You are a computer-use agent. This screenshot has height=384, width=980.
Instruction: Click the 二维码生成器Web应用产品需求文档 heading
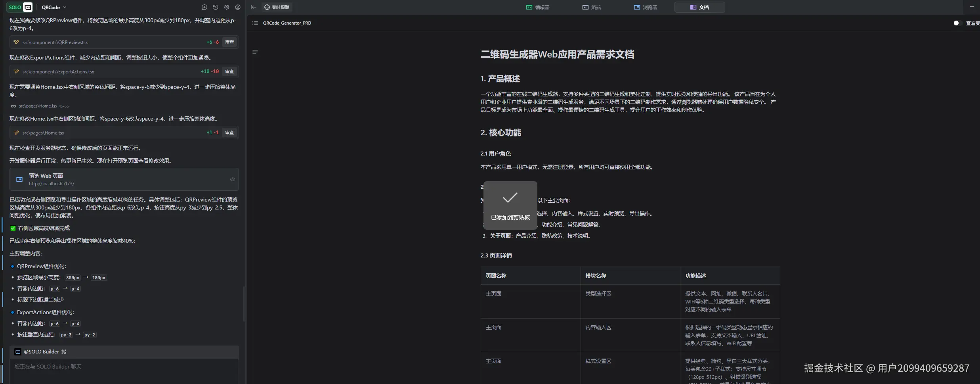click(557, 54)
